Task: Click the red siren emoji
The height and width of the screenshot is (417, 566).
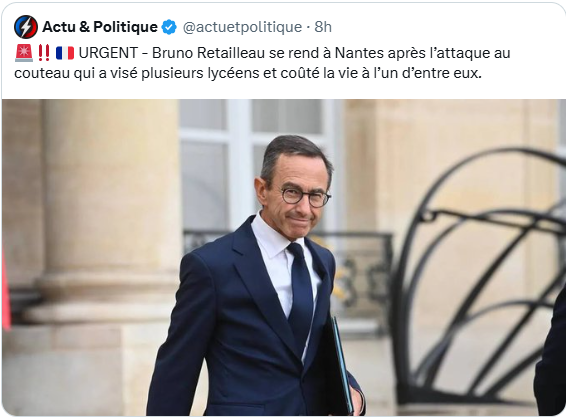Action: tap(24, 53)
